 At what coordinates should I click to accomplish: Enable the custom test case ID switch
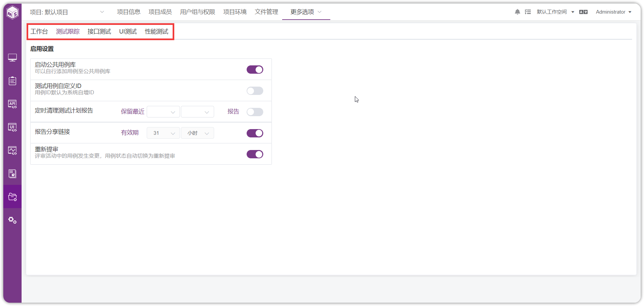[255, 91]
